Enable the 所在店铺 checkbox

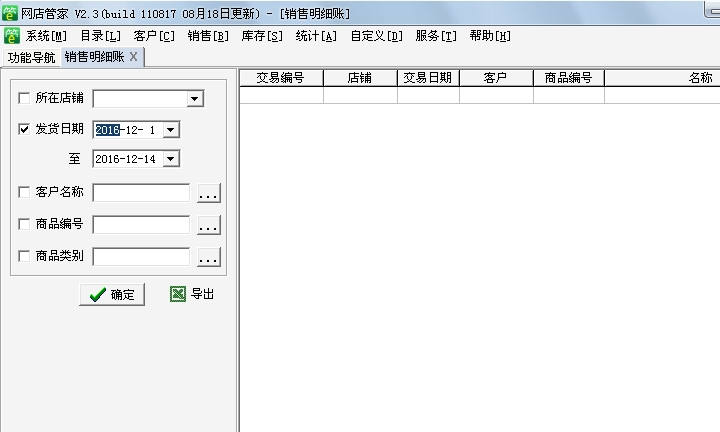(x=24, y=98)
